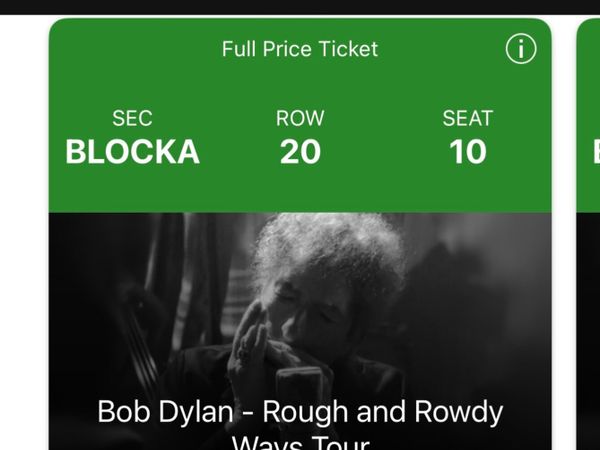Click the ROW label
600x450 pixels.
tap(300, 118)
